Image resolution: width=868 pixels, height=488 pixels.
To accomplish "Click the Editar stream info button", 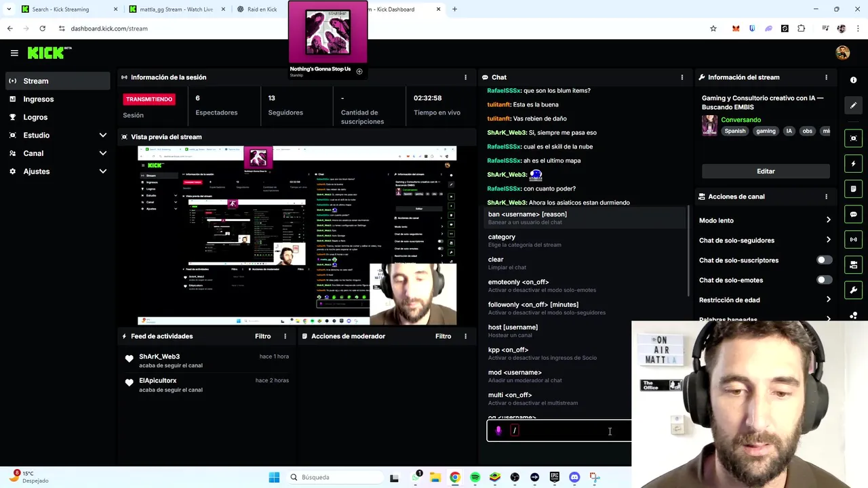I will 766,171.
